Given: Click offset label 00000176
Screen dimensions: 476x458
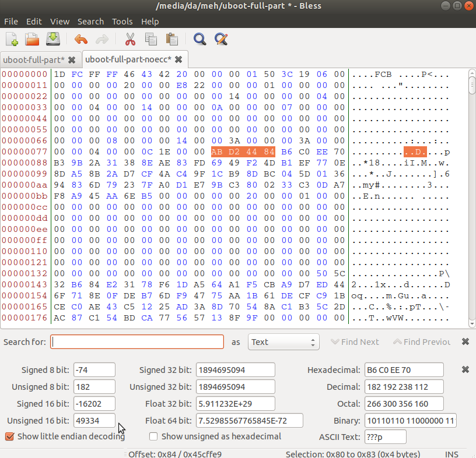Looking at the screenshot, I should click(x=24, y=318).
